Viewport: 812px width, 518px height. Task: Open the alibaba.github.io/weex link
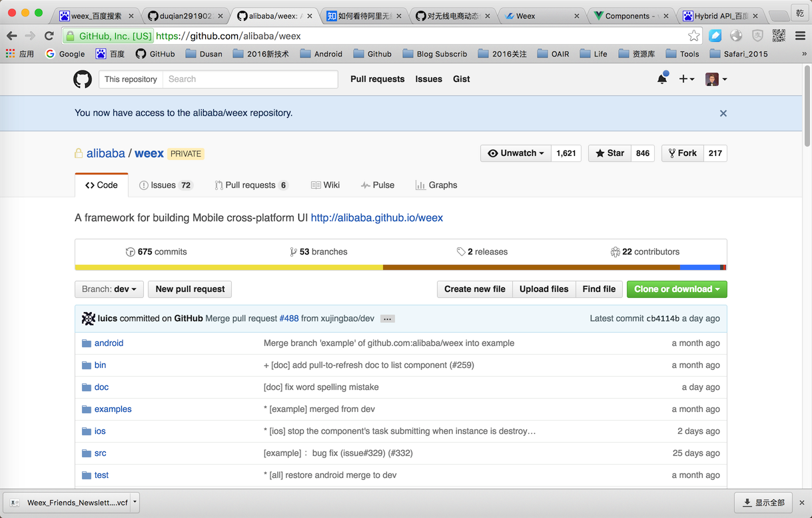377,218
